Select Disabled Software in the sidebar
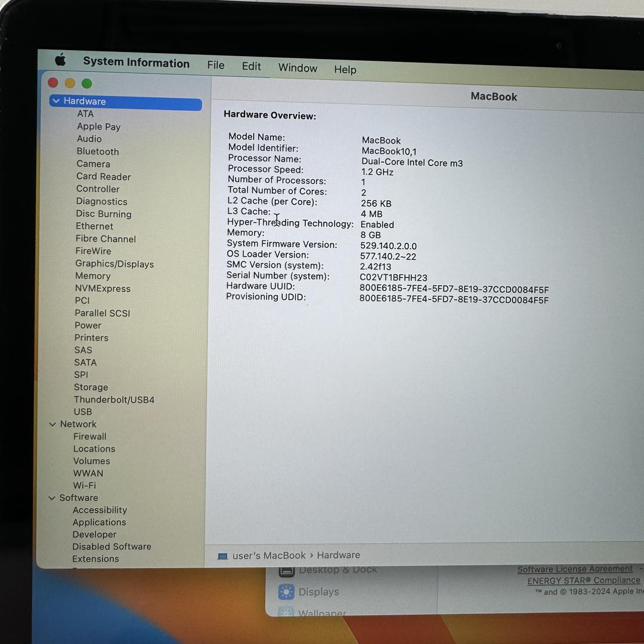This screenshot has height=644, width=644. point(112,547)
